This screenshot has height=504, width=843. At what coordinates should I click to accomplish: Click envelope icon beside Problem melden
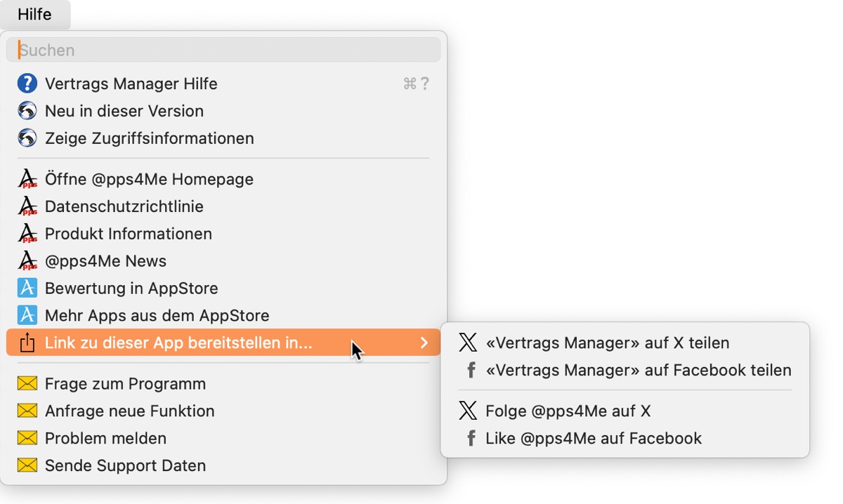click(27, 438)
